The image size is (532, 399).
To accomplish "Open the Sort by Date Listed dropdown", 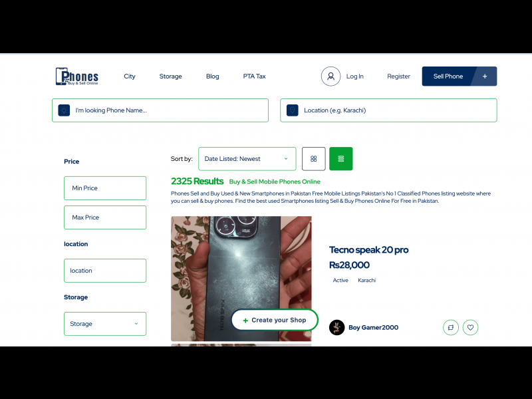I will 247,159.
